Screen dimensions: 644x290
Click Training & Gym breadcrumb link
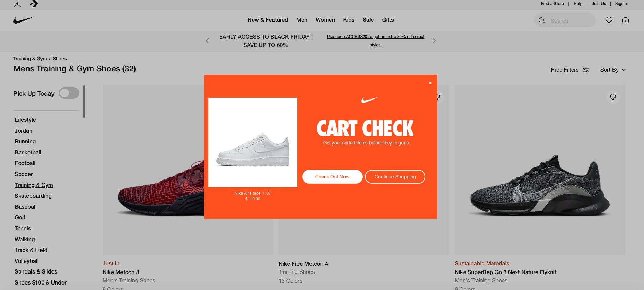point(30,59)
